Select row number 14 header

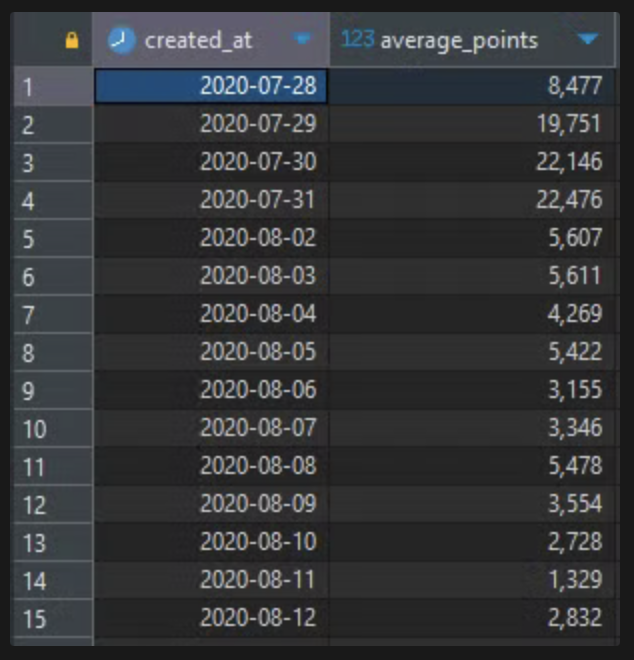tap(53, 580)
